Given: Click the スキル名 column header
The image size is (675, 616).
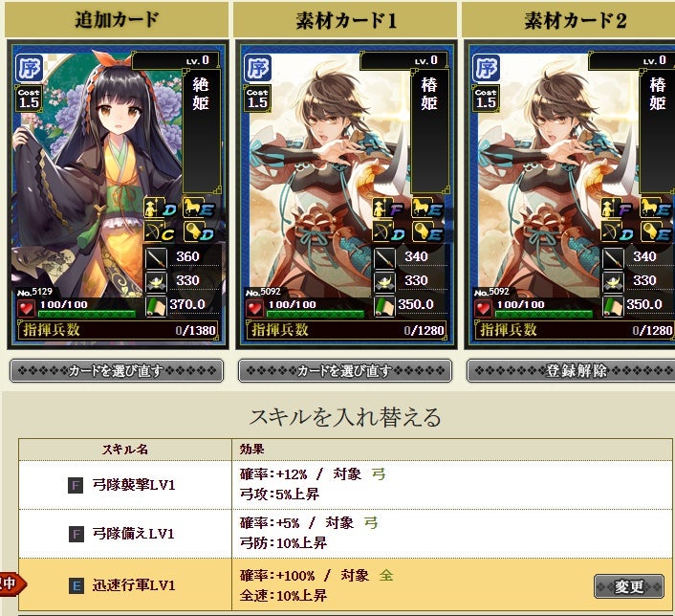Looking at the screenshot, I should [125, 450].
